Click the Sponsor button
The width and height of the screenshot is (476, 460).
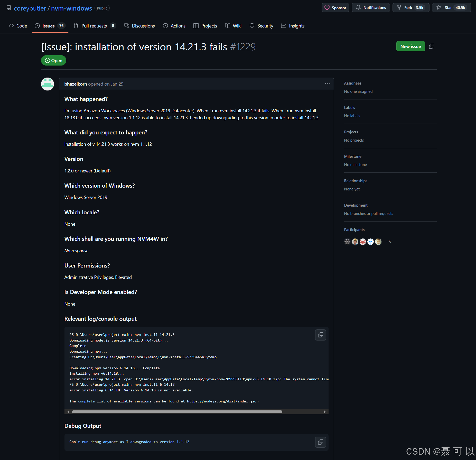(x=335, y=8)
